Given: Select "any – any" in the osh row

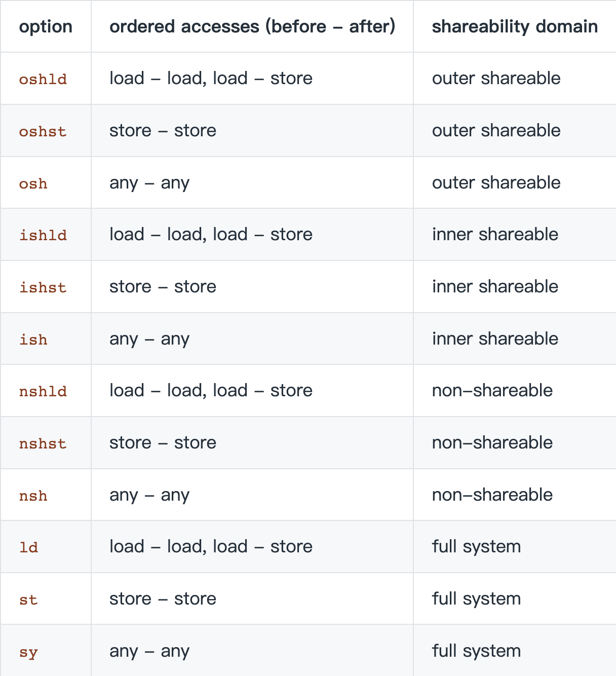Looking at the screenshot, I should (149, 183).
